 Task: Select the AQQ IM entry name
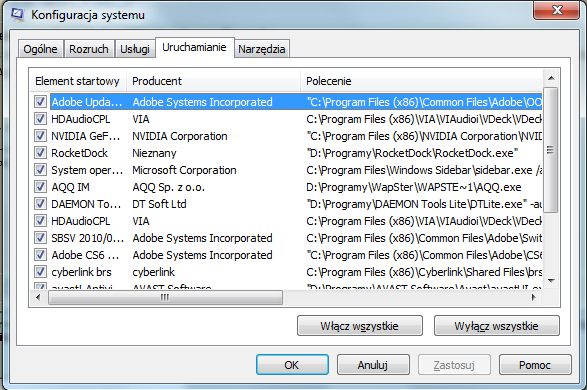[70, 187]
